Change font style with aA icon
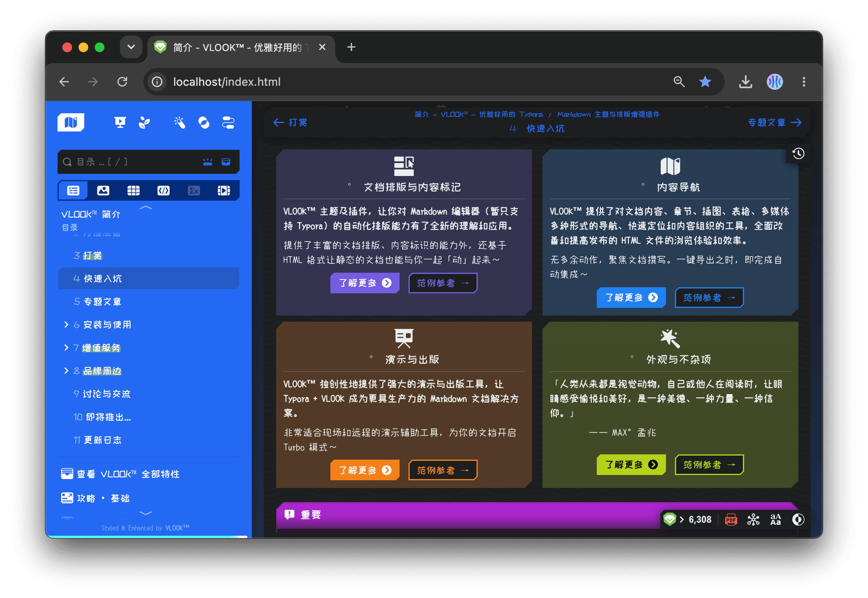 point(776,520)
